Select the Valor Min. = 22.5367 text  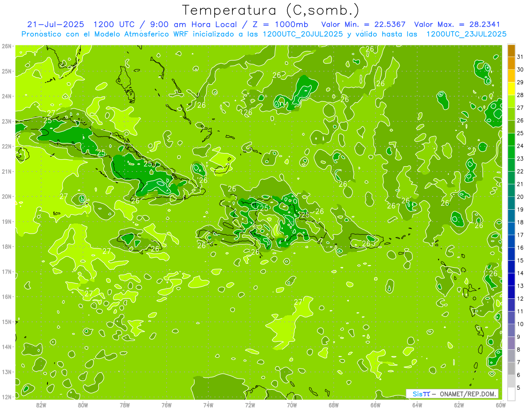[365, 24]
